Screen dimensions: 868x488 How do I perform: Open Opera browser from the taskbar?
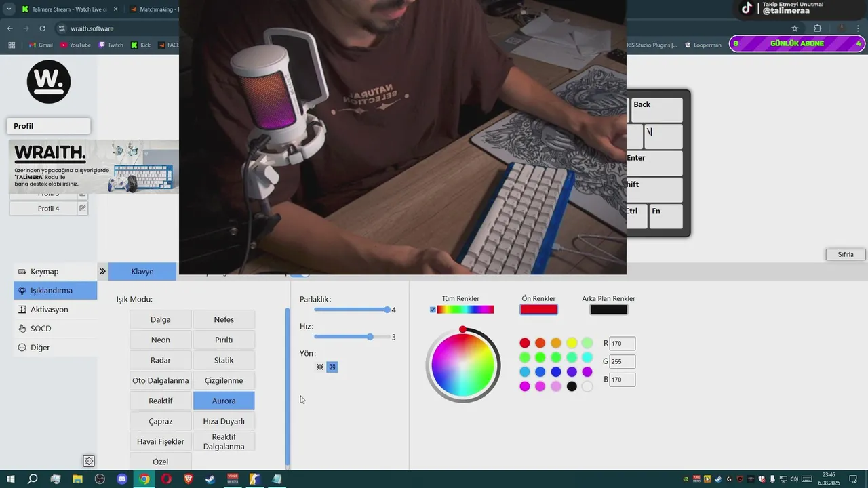tap(167, 479)
